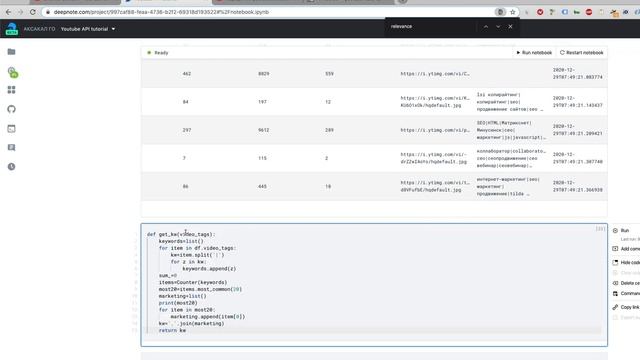The width and height of the screenshot is (640, 360).
Task: Close the find-in-page bar
Action: click(510, 27)
